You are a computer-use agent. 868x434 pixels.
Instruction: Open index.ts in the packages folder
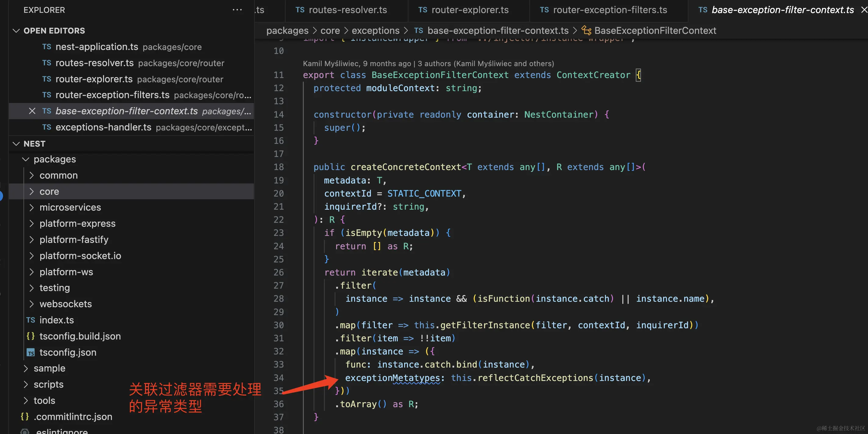click(x=57, y=320)
